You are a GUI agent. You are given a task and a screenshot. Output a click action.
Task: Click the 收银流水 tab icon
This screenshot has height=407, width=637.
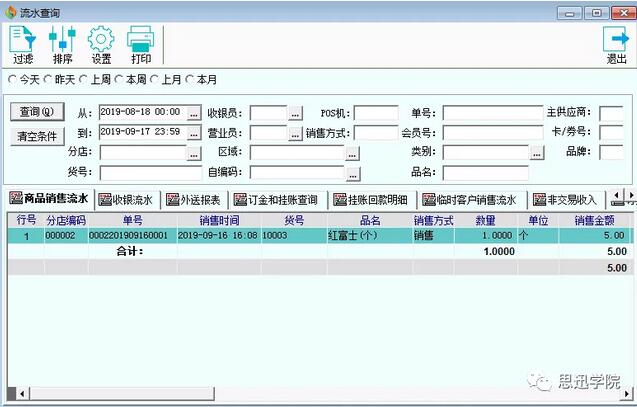pos(105,200)
